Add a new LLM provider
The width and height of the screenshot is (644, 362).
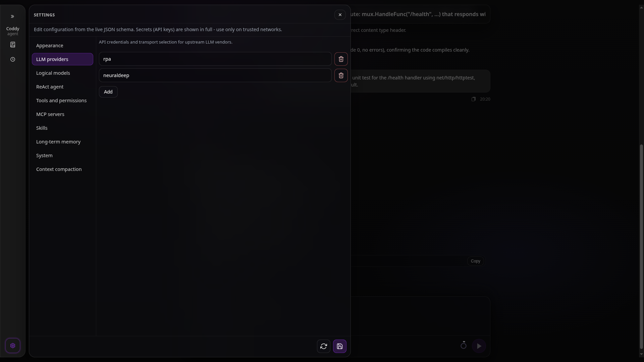108,92
